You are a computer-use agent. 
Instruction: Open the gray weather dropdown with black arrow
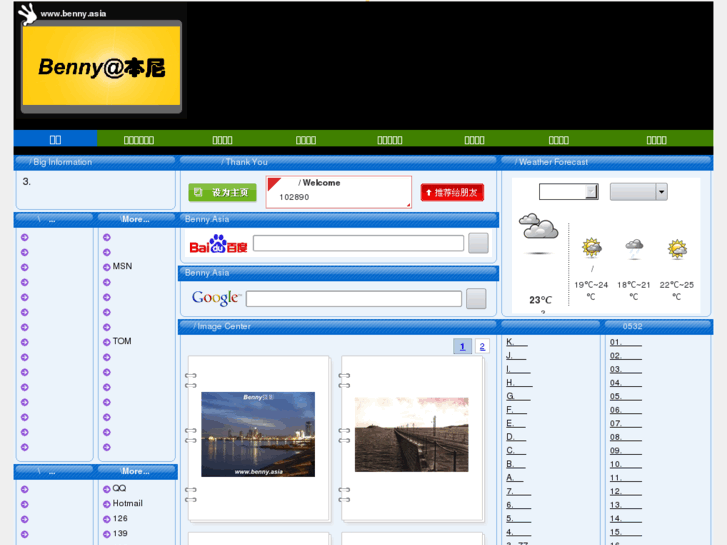tap(638, 192)
